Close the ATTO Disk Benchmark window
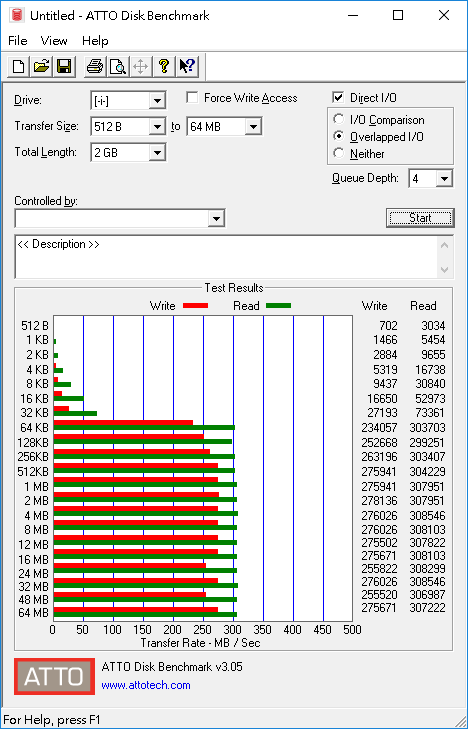Image resolution: width=468 pixels, height=729 pixels. point(444,15)
